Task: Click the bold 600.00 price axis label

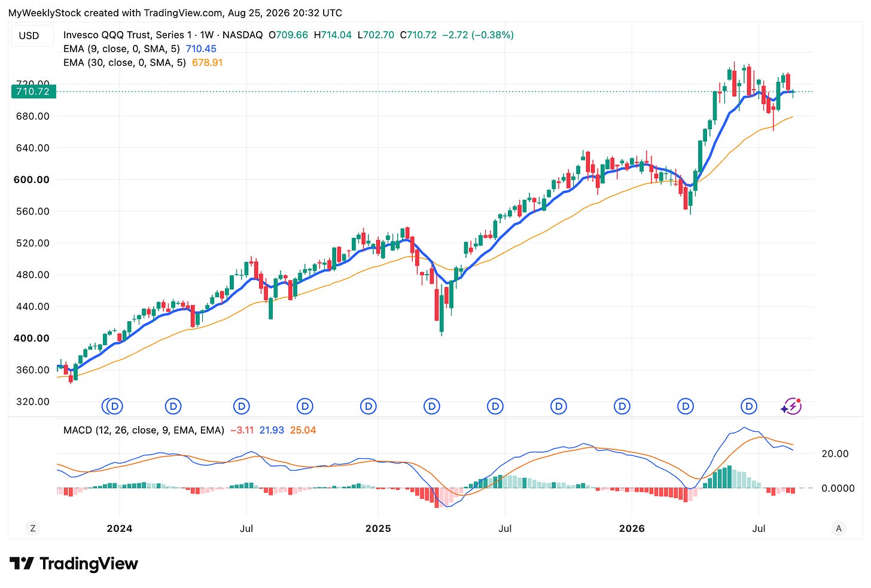Action: (32, 179)
